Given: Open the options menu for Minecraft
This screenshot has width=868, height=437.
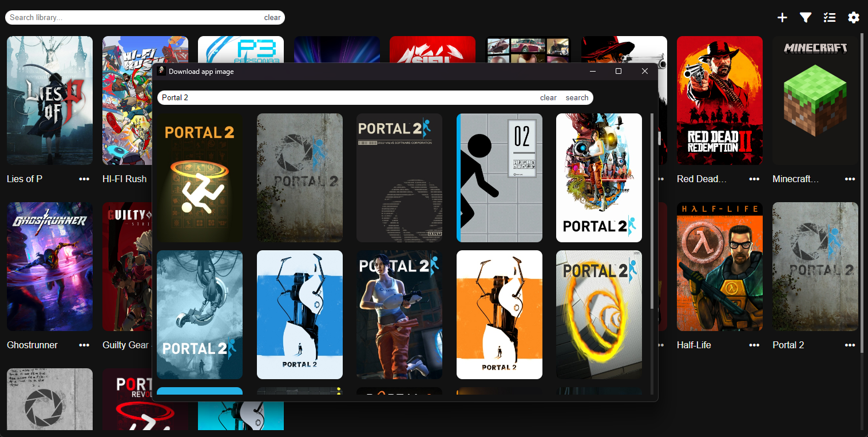Looking at the screenshot, I should 850,179.
